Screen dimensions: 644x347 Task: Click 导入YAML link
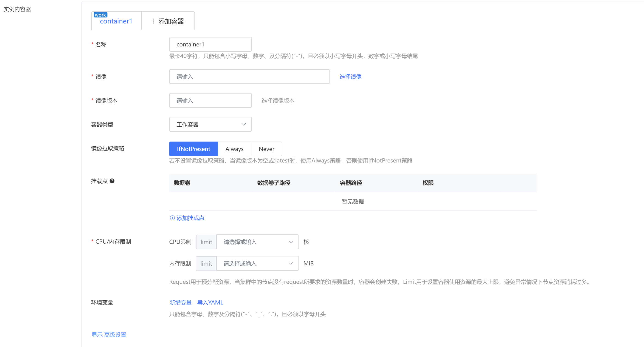coord(210,302)
